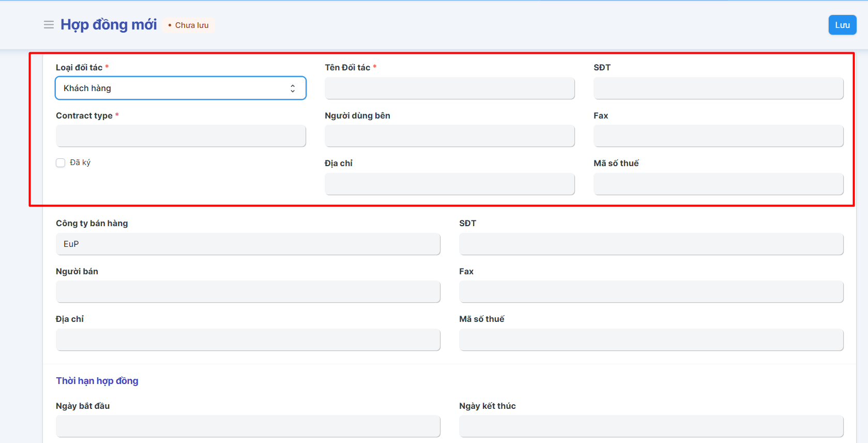Click the Lưu save button
868x443 pixels.
click(842, 25)
